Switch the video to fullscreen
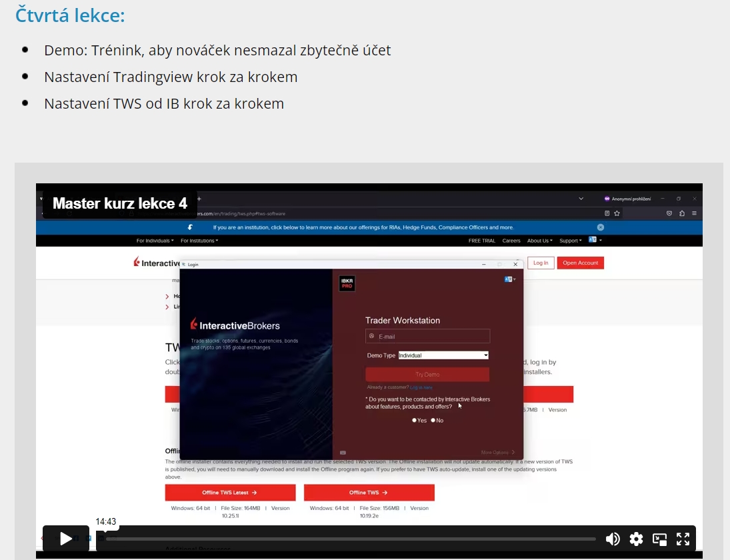 [x=683, y=539]
